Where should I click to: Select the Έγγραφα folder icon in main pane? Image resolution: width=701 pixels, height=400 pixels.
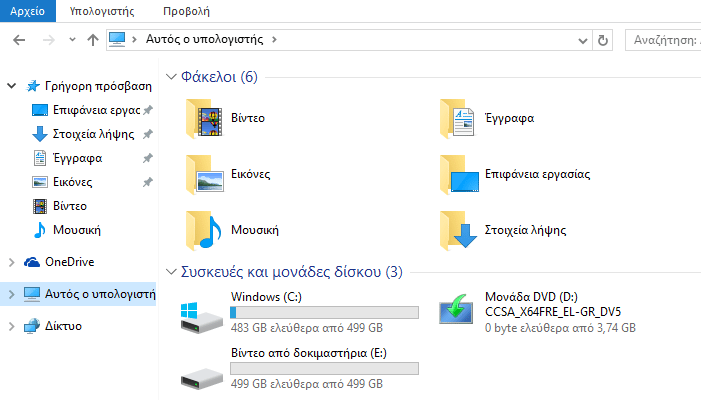click(x=457, y=119)
